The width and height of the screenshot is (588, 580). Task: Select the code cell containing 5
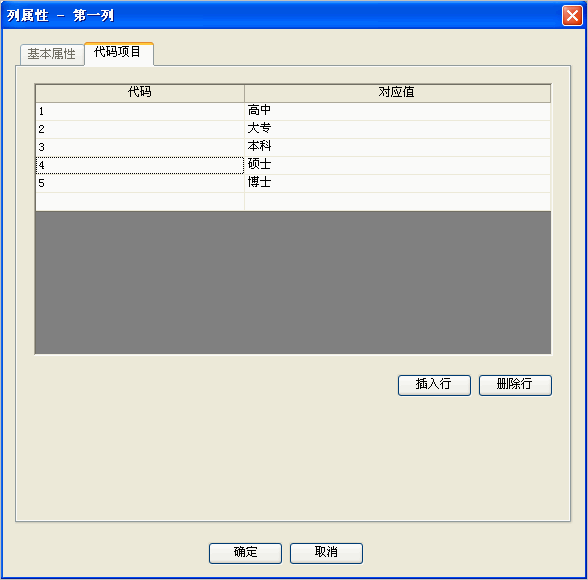(x=140, y=183)
